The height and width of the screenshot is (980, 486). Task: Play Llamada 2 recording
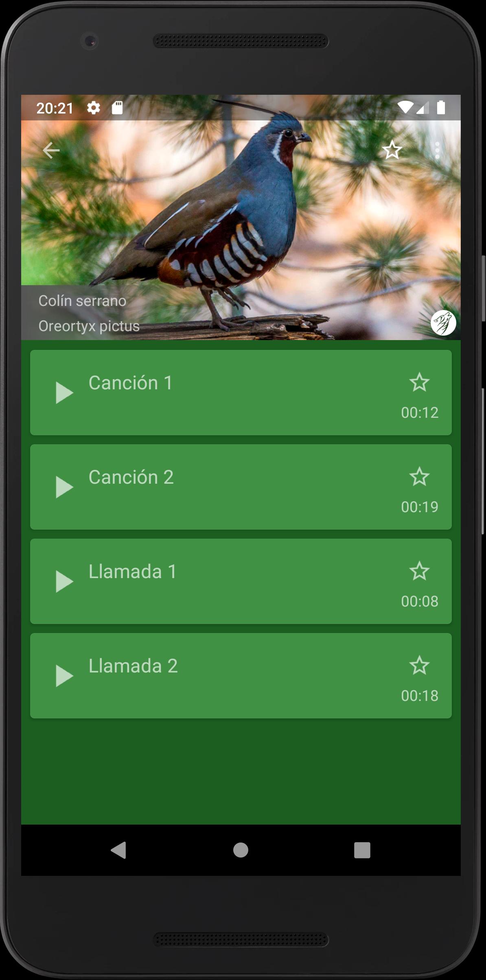pyautogui.click(x=64, y=676)
